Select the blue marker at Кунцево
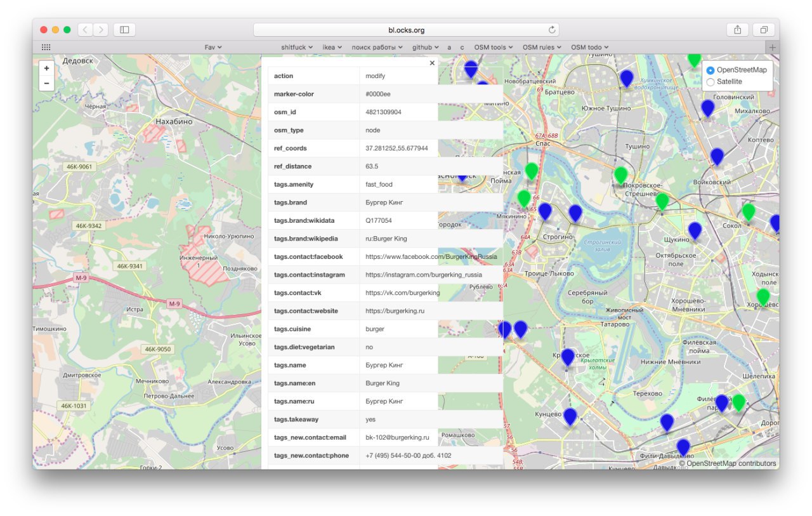812x516 pixels. pos(570,416)
